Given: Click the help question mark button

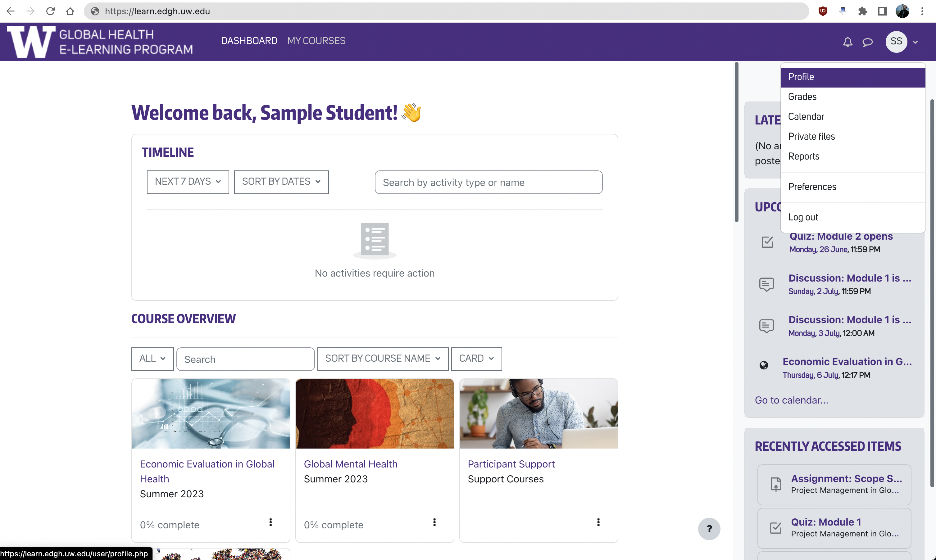Looking at the screenshot, I should click(709, 529).
